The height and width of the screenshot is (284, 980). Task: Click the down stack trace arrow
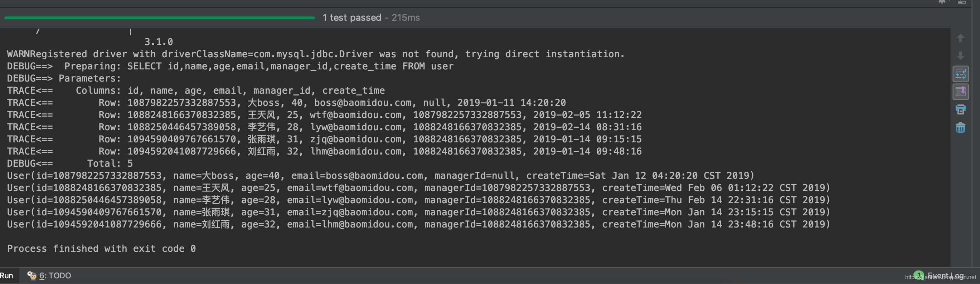coord(960,56)
